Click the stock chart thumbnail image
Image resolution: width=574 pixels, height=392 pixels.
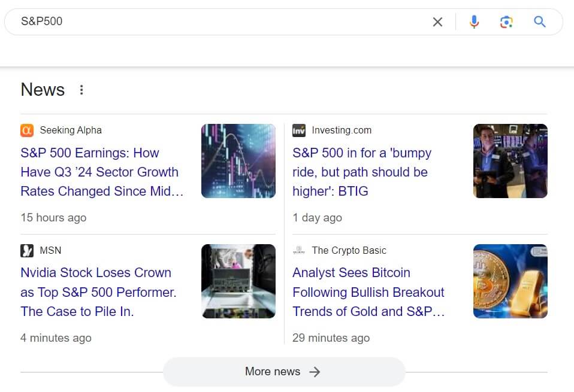coord(238,161)
